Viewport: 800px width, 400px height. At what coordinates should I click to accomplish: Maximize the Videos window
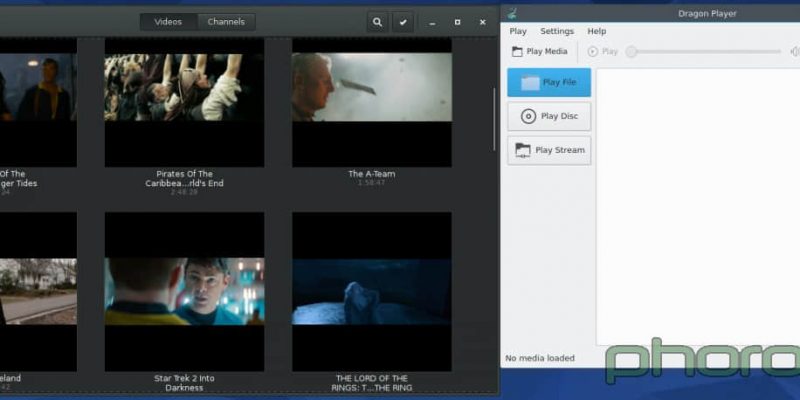click(457, 22)
